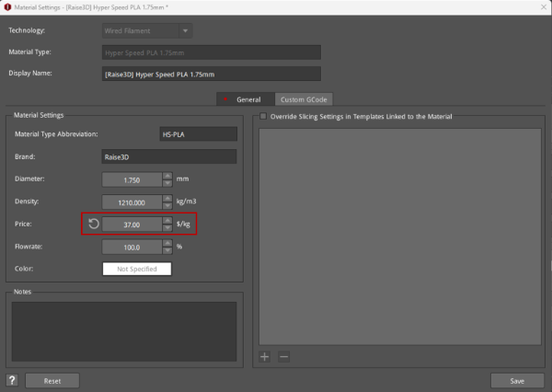
Task: Open the Color 'Not Specified' swatch
Action: 136,269
